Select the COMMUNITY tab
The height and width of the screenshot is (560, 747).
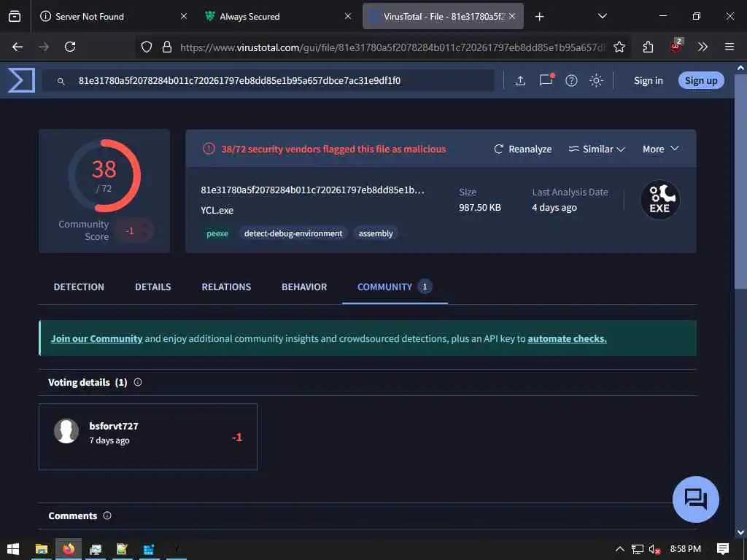tap(395, 287)
